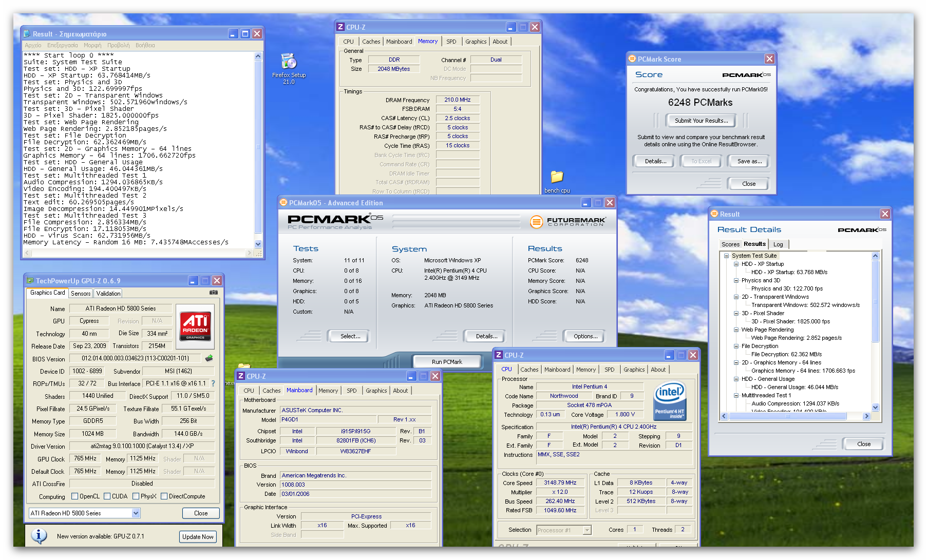Click the Options... button under Results
This screenshot has height=560, width=927.
(585, 336)
